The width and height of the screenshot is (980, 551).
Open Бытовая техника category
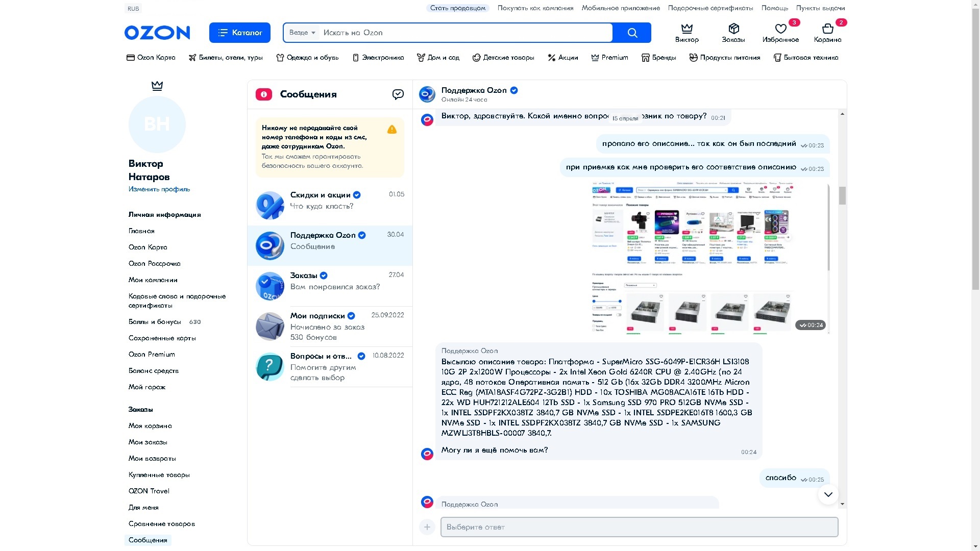[x=806, y=58]
